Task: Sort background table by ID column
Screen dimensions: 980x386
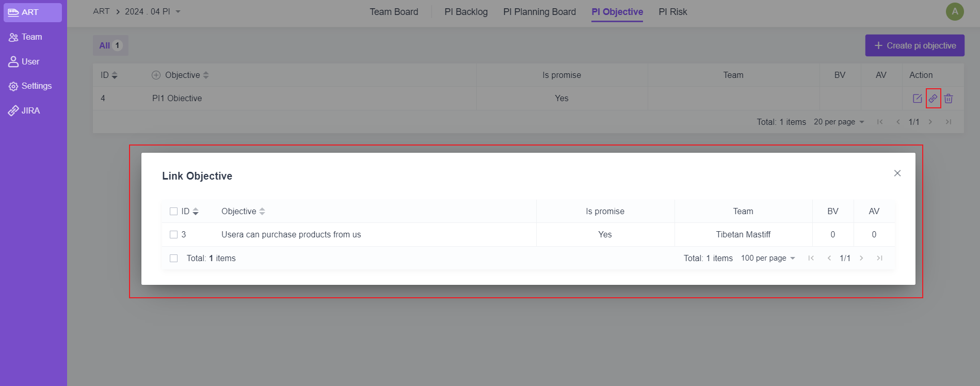Action: tap(115, 75)
